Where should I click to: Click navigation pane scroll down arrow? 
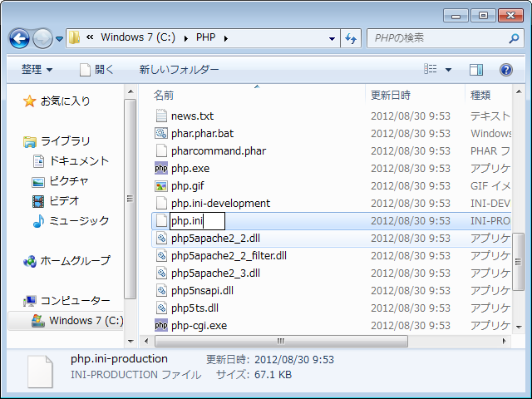click(131, 341)
